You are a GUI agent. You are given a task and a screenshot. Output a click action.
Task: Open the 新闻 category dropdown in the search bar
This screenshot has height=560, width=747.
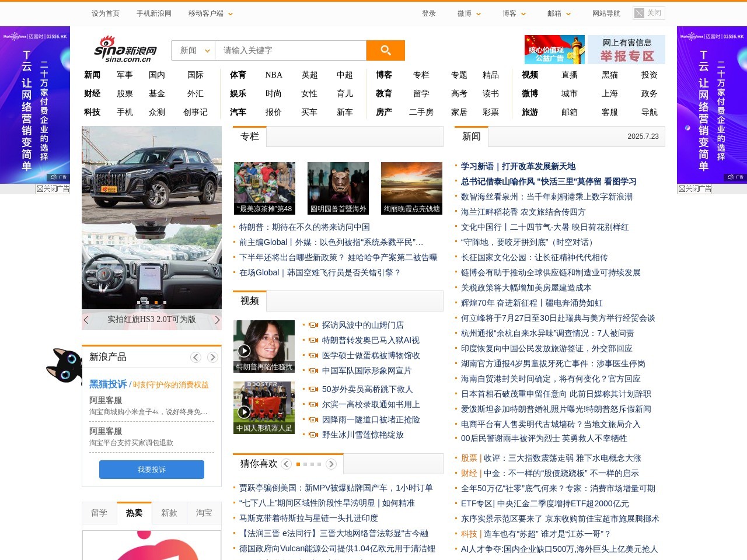click(193, 51)
